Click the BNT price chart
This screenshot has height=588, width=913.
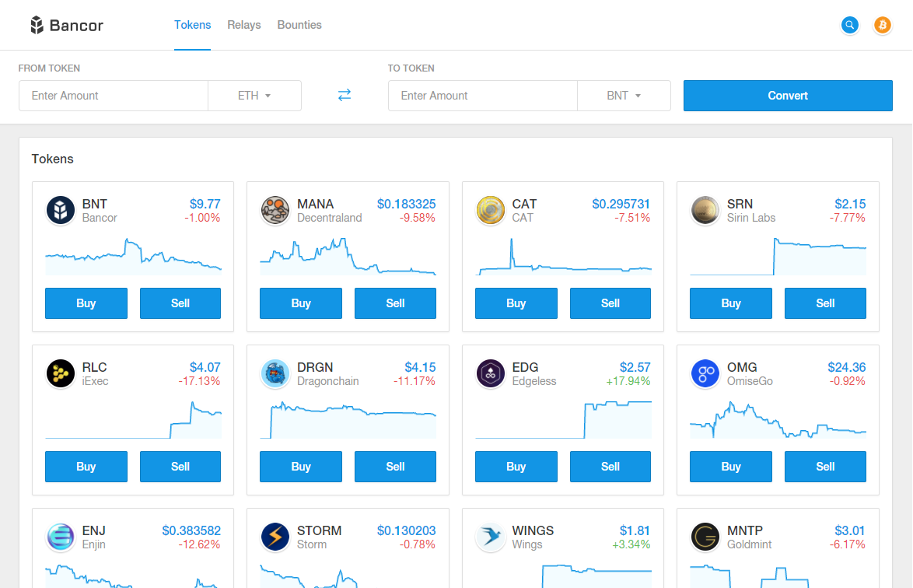[x=133, y=256]
